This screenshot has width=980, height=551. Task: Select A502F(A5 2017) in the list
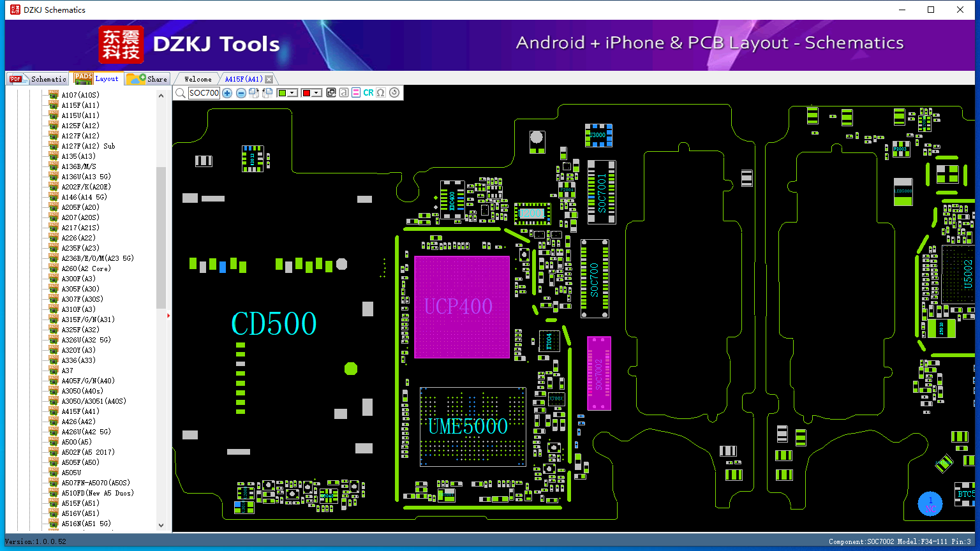pos(88,452)
